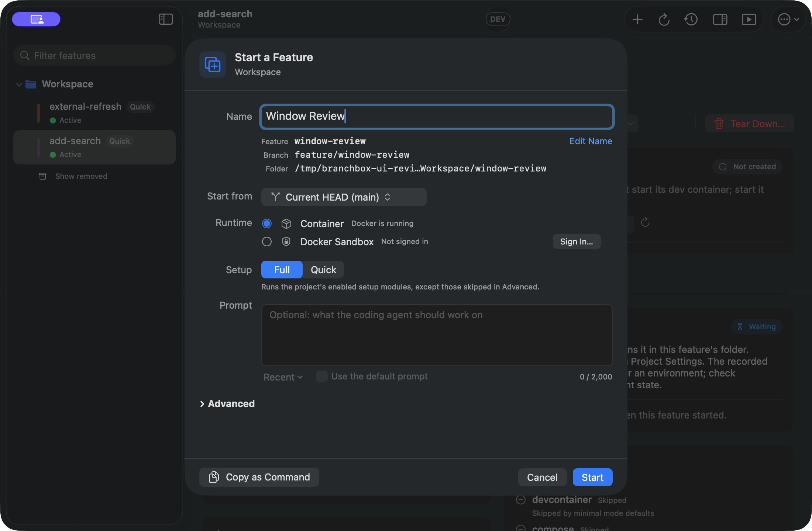Click the Show removed archive icon
The height and width of the screenshot is (531, 812).
click(43, 176)
